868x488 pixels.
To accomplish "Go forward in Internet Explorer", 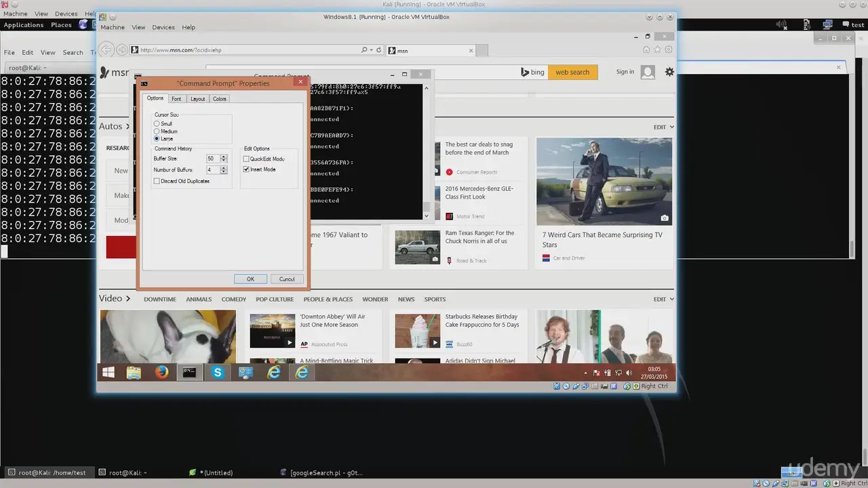I will 121,49.
